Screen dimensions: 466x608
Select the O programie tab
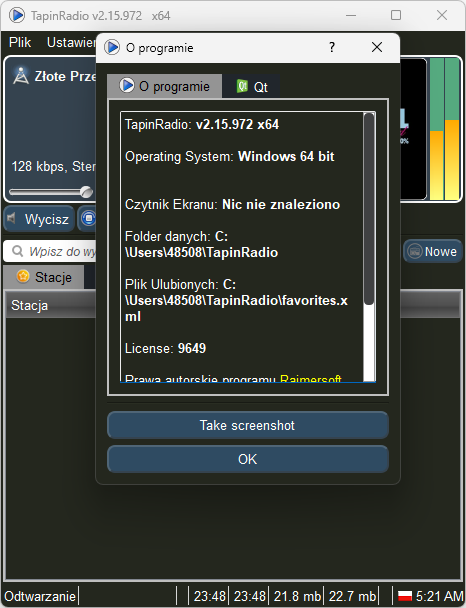tap(165, 86)
